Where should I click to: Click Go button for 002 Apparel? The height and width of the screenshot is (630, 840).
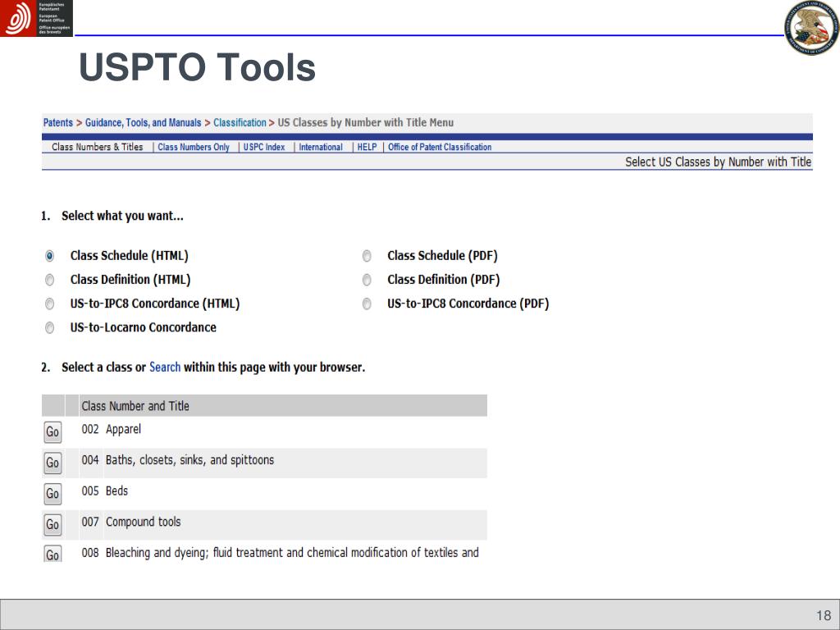tap(52, 431)
